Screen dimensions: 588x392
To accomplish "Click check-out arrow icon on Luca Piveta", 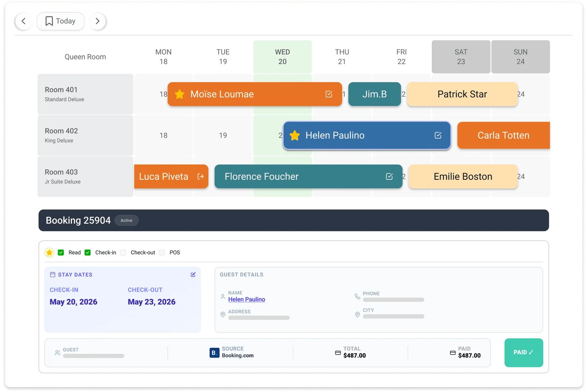I will 201,176.
